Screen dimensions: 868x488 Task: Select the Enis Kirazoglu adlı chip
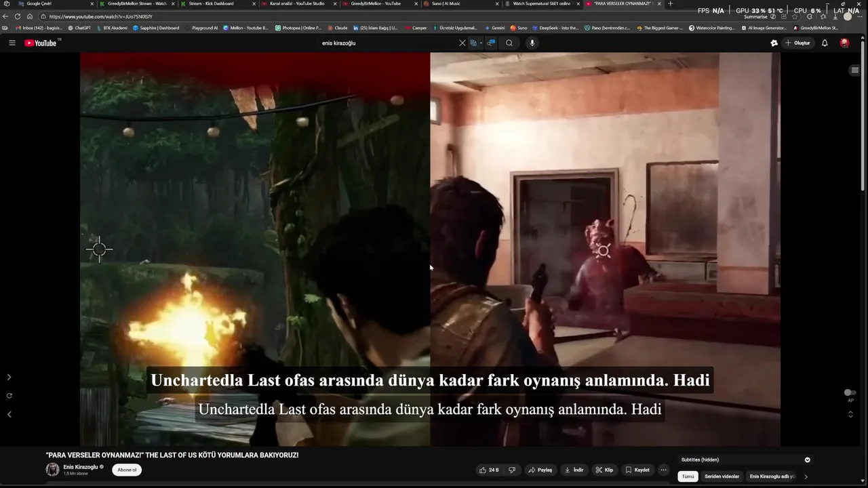click(x=772, y=476)
